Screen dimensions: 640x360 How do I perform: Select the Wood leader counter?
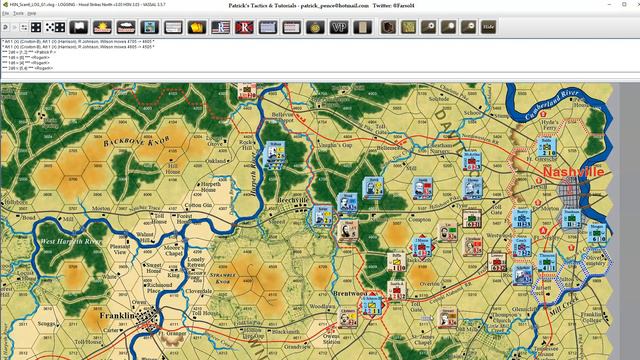347,203
